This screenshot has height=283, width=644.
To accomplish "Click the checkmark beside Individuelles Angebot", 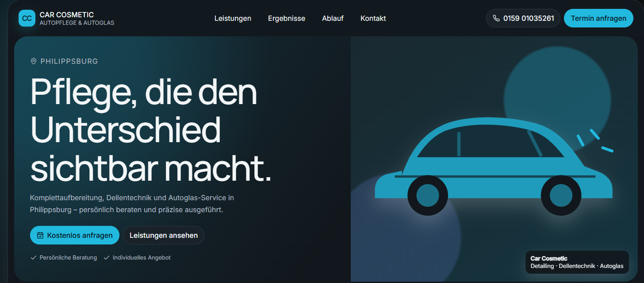I will [x=106, y=257].
